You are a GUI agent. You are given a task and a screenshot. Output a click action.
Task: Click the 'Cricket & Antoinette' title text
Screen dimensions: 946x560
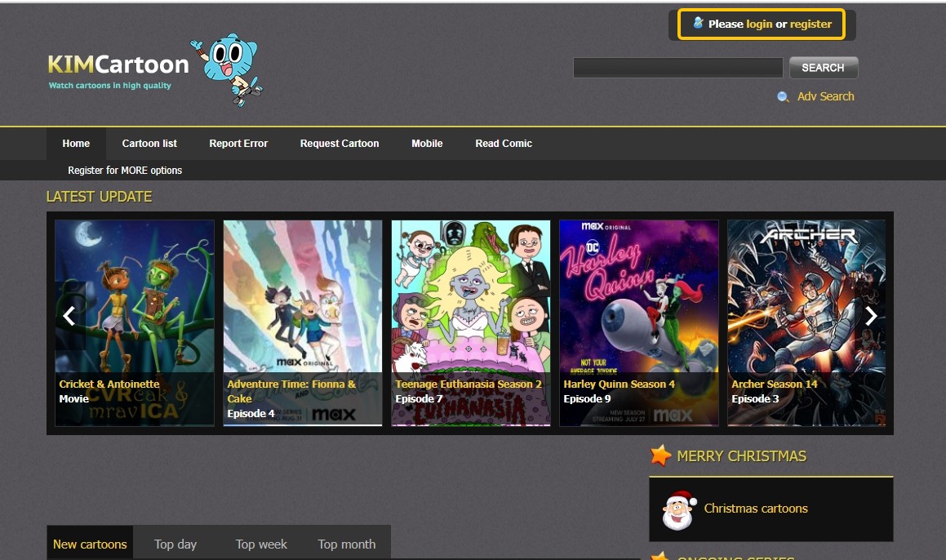tap(109, 384)
